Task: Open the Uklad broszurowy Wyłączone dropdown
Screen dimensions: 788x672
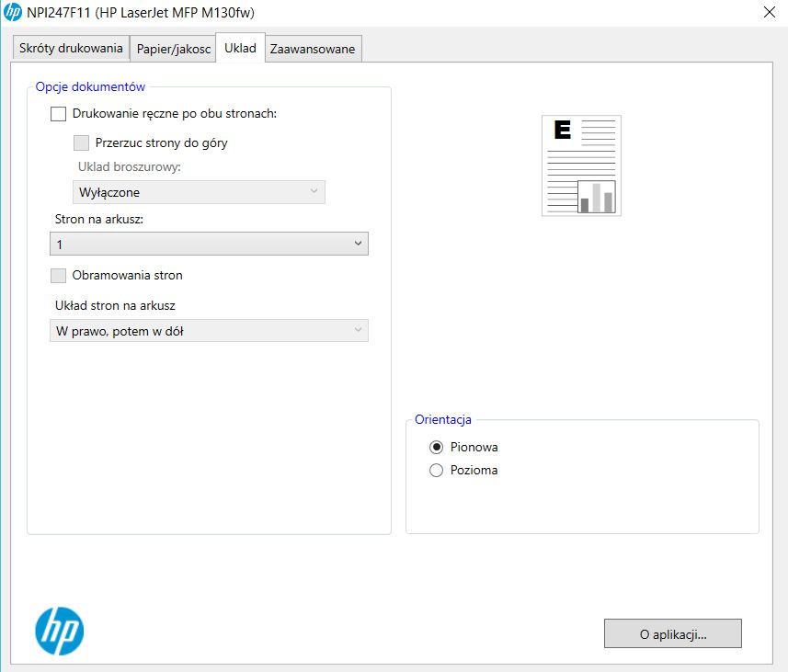Action: (x=199, y=192)
